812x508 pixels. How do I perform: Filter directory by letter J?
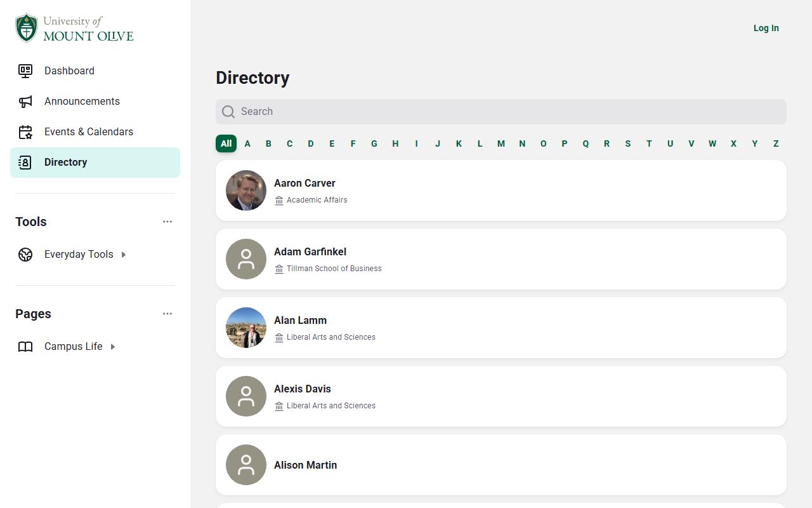[x=438, y=144]
